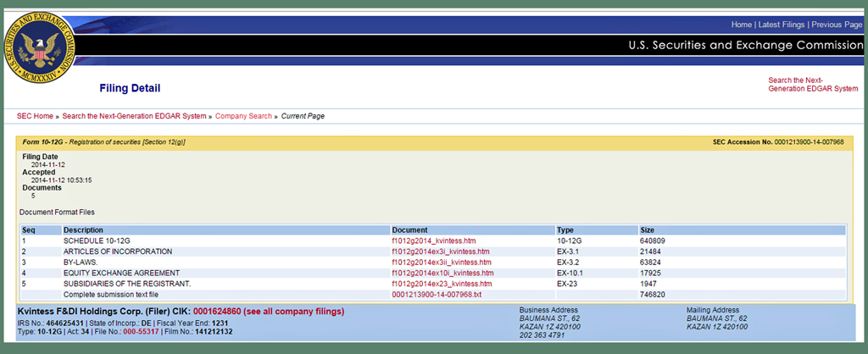The image size is (868, 354).
Task: Open the Home link in header
Action: [741, 25]
